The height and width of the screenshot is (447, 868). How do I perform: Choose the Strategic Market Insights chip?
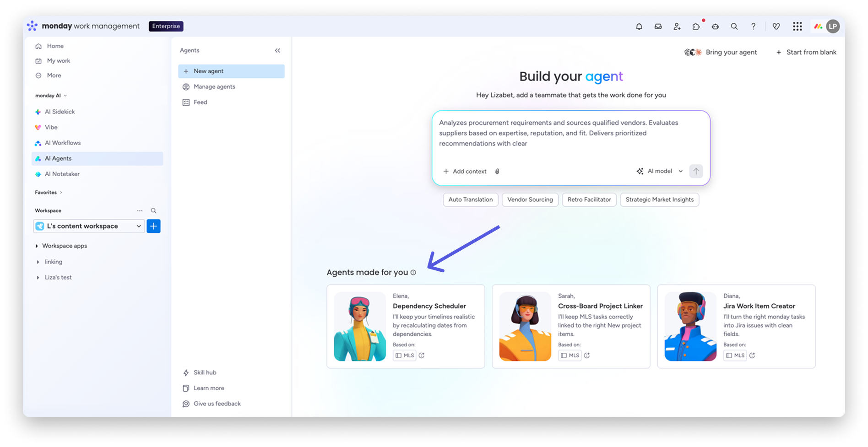tap(659, 199)
